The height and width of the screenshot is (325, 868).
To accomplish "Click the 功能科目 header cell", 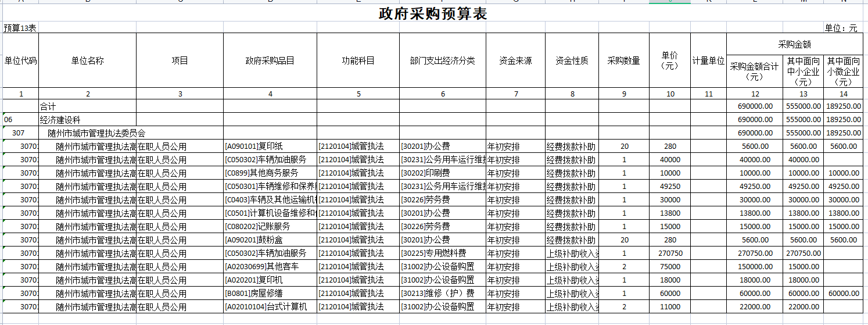I will 358,60.
